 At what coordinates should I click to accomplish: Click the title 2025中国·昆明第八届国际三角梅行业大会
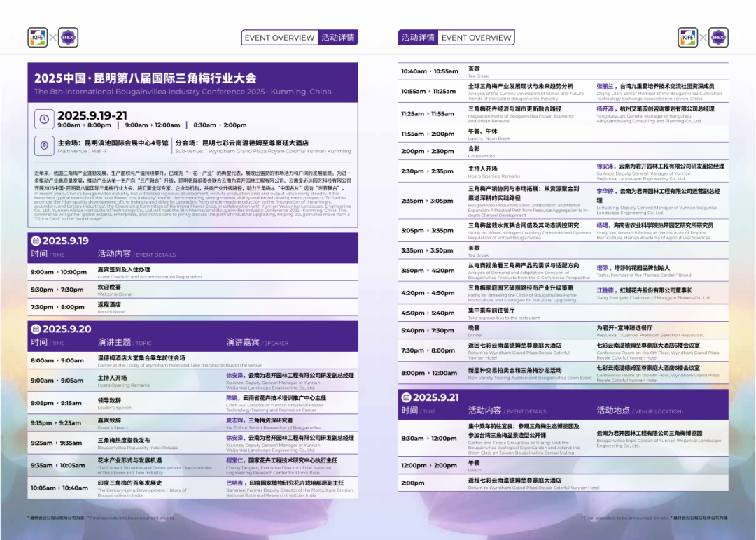[146, 78]
